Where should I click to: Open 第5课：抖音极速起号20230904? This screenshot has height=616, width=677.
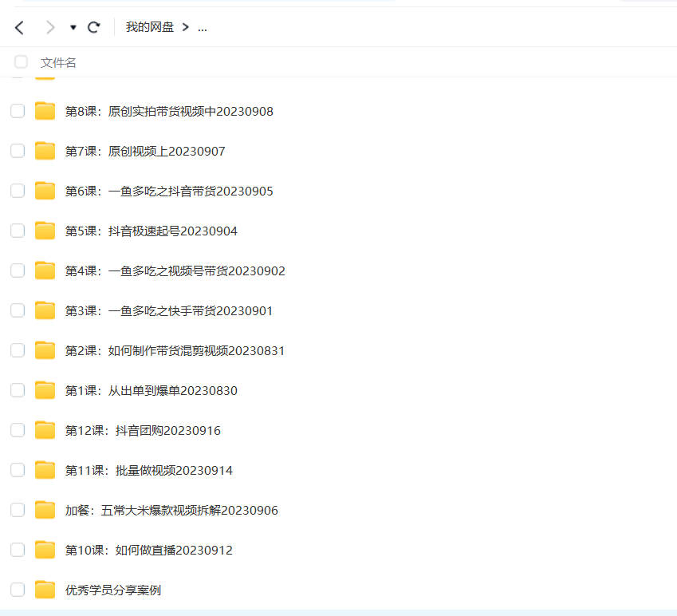coord(152,231)
